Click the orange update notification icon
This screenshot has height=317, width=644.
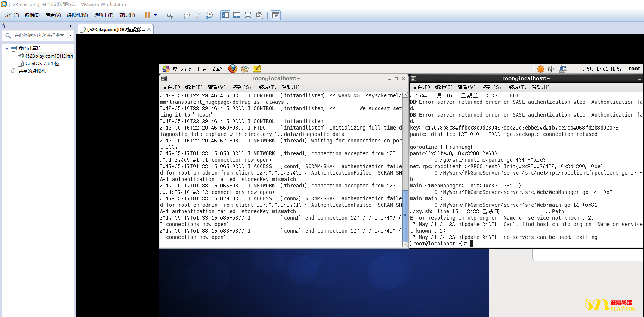pyautogui.click(x=541, y=69)
